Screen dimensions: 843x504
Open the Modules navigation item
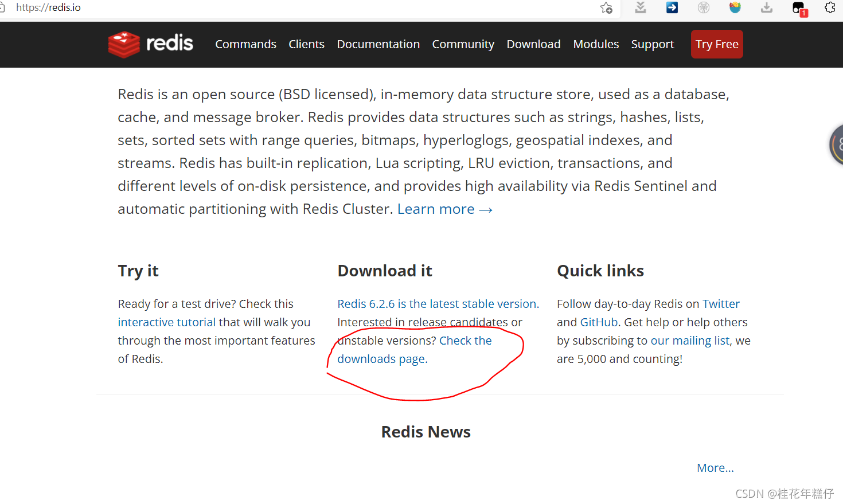coord(596,44)
